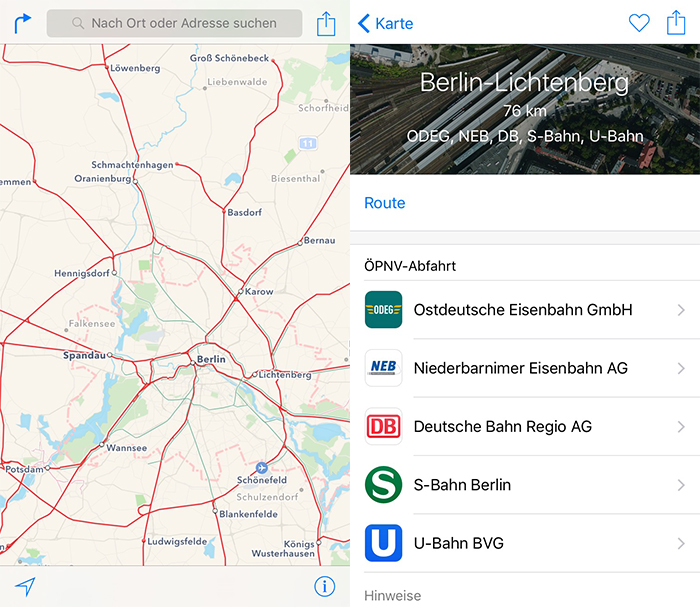
Task: Tap the Königs Wusterhausen label on map
Action: tap(283, 549)
